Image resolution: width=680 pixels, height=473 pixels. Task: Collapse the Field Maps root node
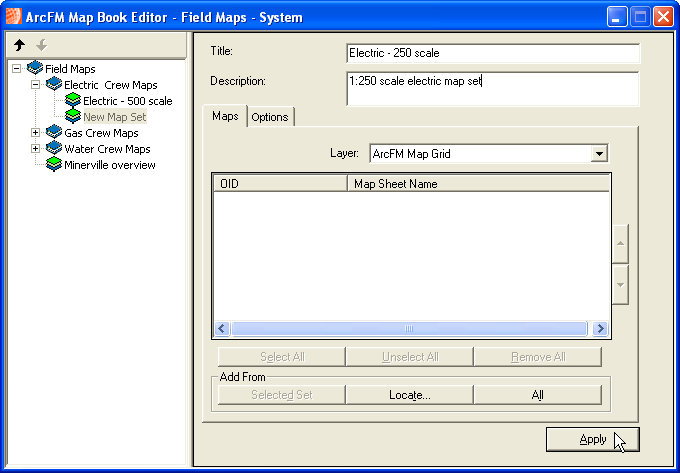click(x=16, y=69)
